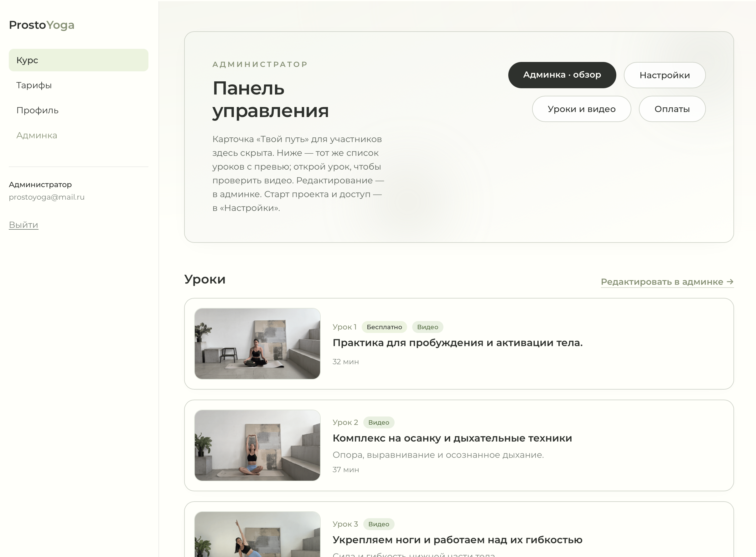Click the АДМИНИСТРАТОР caption above heading
This screenshot has height=557, width=756.
click(260, 64)
